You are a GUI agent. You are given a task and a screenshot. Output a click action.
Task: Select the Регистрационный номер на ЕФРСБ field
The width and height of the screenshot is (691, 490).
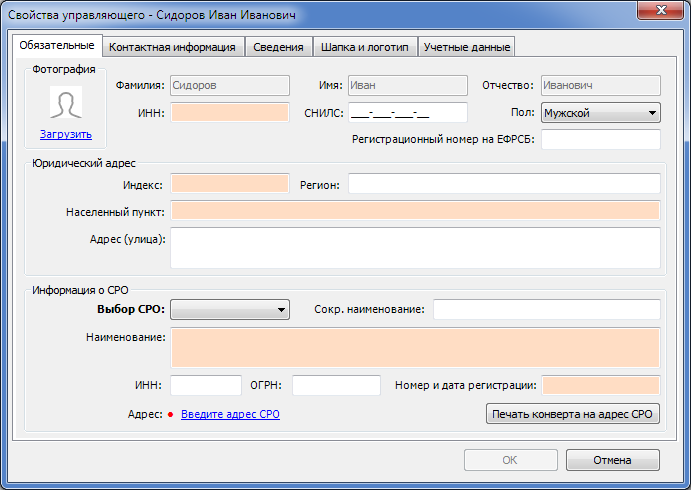coord(600,139)
